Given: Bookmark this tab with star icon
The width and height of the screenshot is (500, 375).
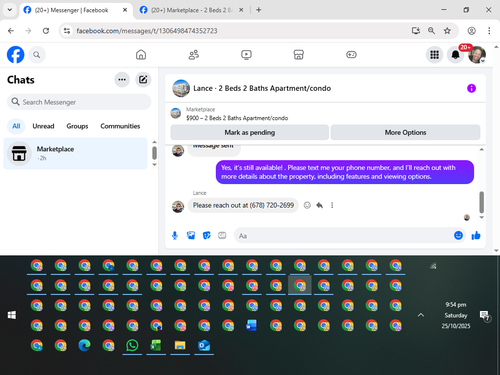Looking at the screenshot, I should (447, 31).
